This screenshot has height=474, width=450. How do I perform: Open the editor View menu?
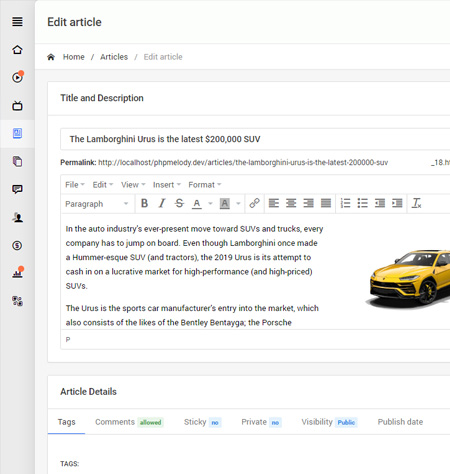(133, 185)
